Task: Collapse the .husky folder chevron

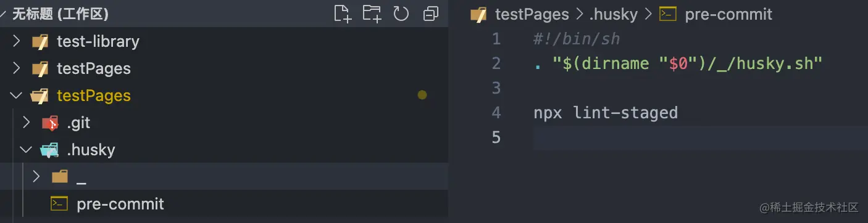Action: pyautogui.click(x=26, y=150)
